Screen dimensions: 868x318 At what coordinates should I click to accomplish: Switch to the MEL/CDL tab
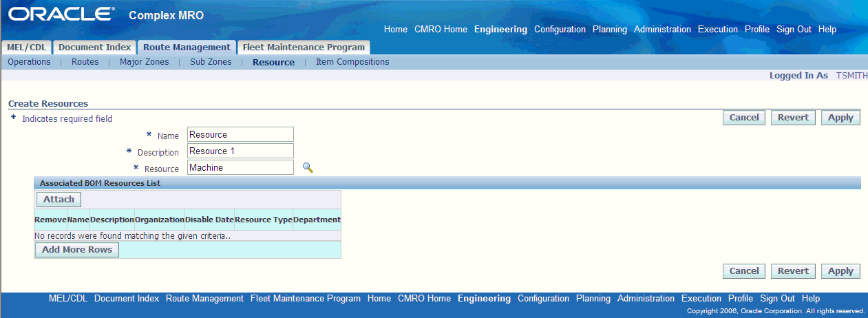pos(26,47)
